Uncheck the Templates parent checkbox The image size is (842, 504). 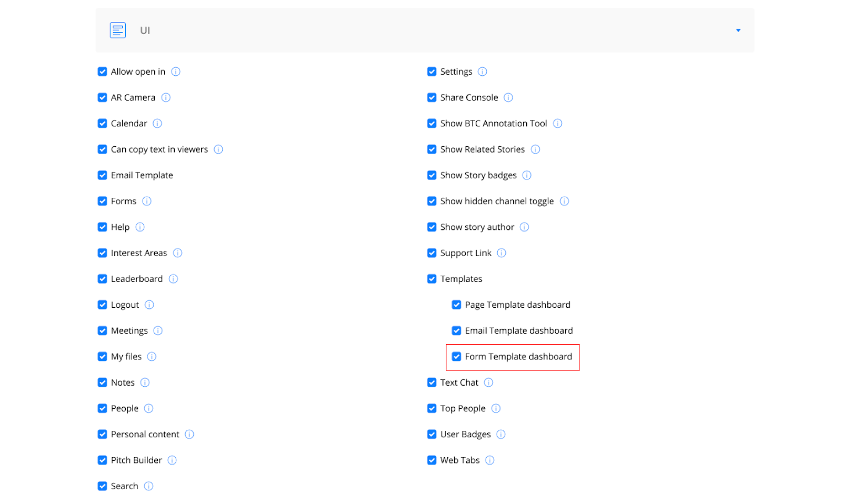[432, 279]
